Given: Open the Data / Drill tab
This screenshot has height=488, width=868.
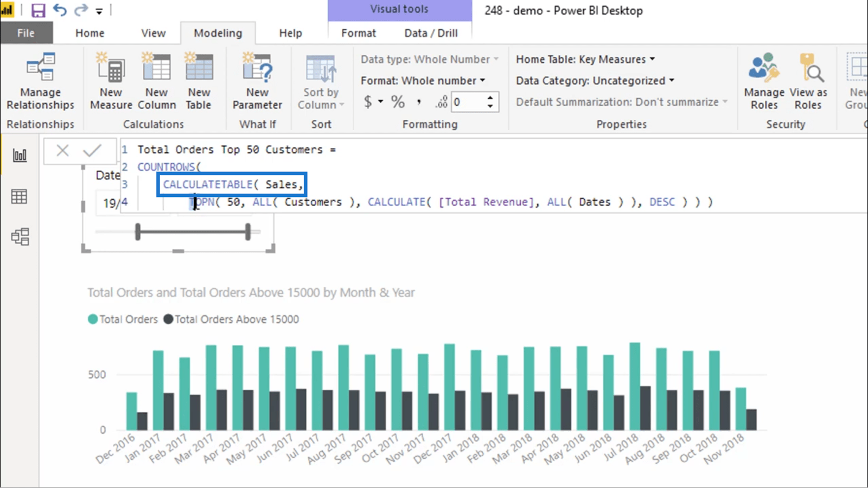Looking at the screenshot, I should [x=431, y=33].
